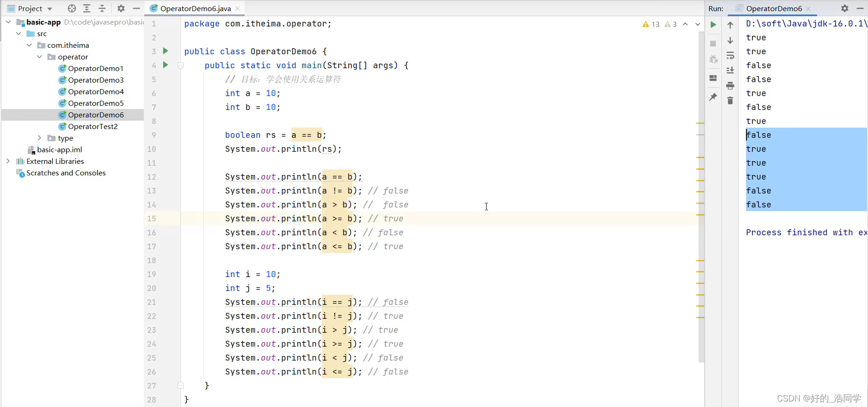Image resolution: width=868 pixels, height=407 pixels.
Task: Click the Expand All icon in Project toolbar
Action: 87,8
